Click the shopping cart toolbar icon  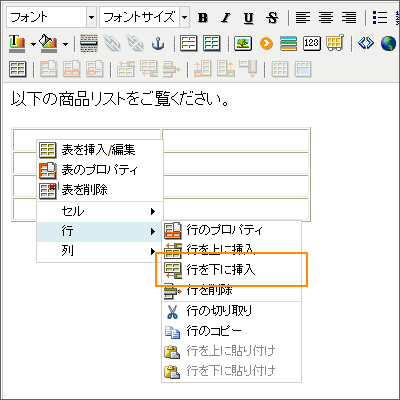pos(335,43)
